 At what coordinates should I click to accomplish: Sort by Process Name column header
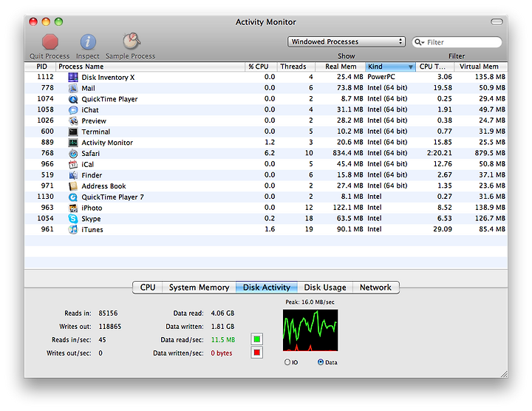150,67
